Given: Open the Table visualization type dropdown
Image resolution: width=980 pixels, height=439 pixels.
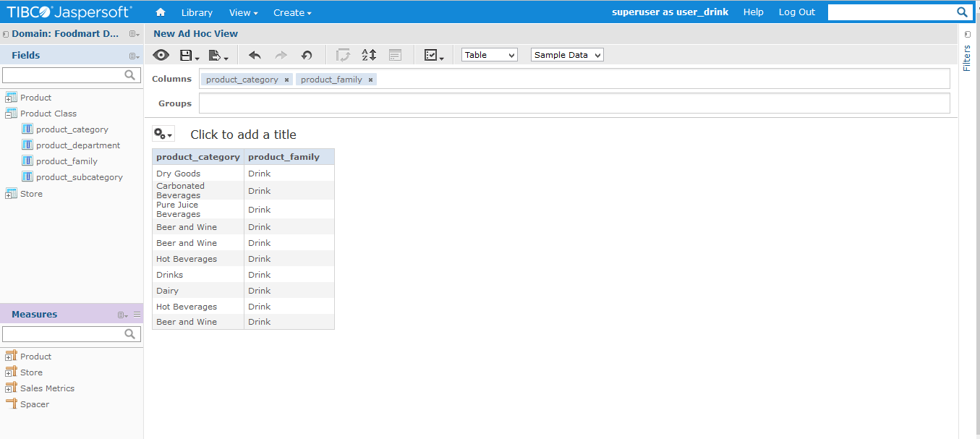Looking at the screenshot, I should point(490,55).
